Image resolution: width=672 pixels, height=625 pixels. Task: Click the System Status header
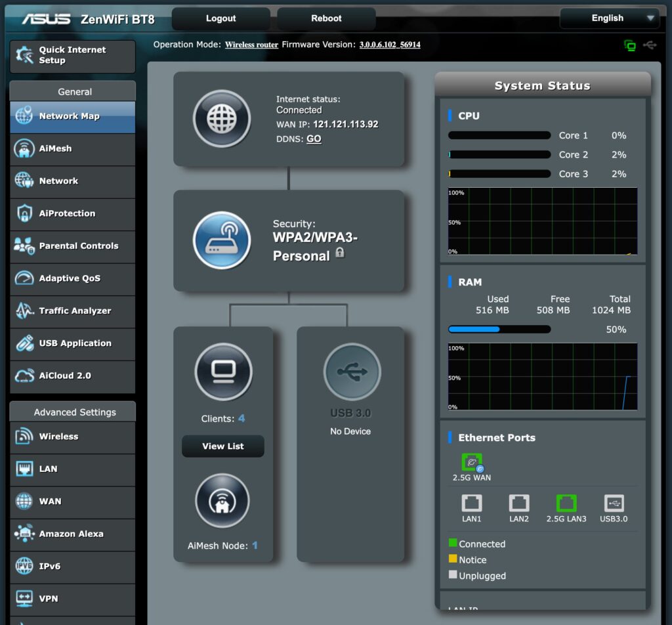point(543,86)
